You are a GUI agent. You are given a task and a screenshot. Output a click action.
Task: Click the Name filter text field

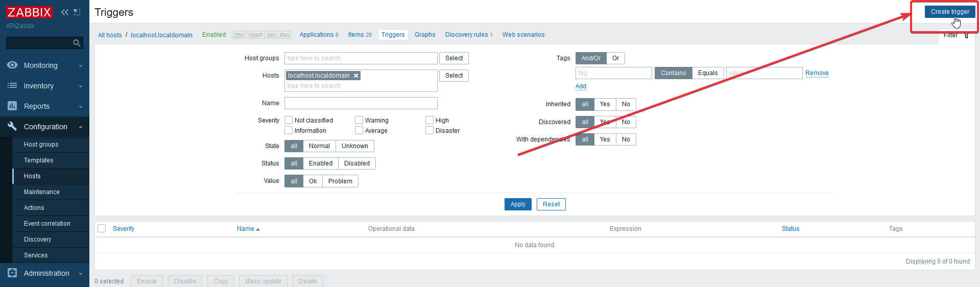(361, 103)
